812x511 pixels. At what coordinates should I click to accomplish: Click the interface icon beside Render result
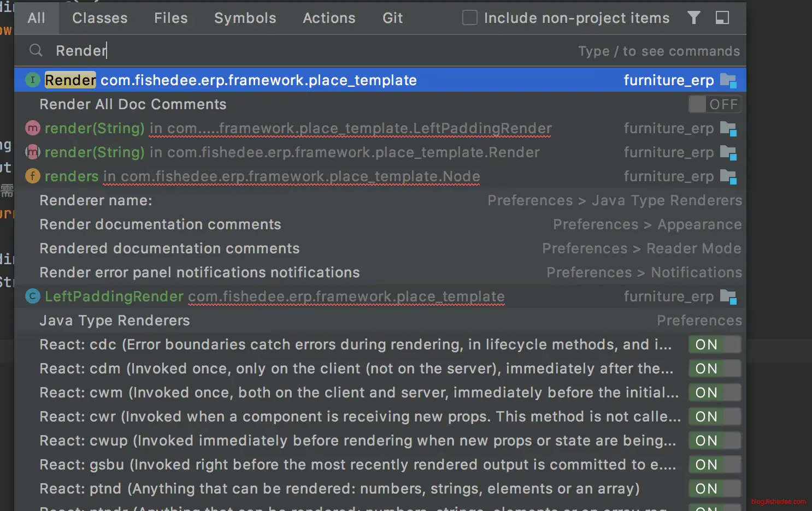pyautogui.click(x=33, y=80)
